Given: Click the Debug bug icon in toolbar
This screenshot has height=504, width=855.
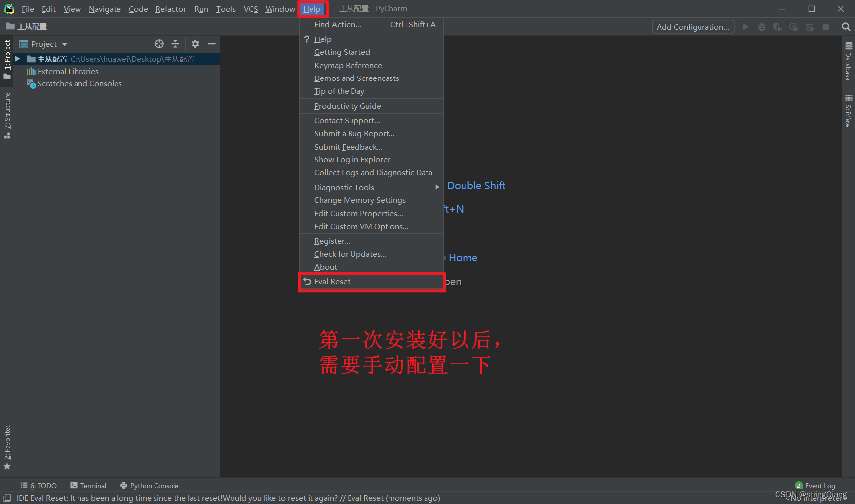Looking at the screenshot, I should 762,27.
